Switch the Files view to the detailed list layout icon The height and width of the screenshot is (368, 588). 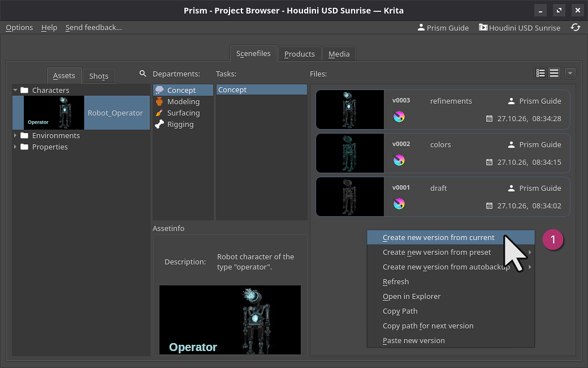541,73
